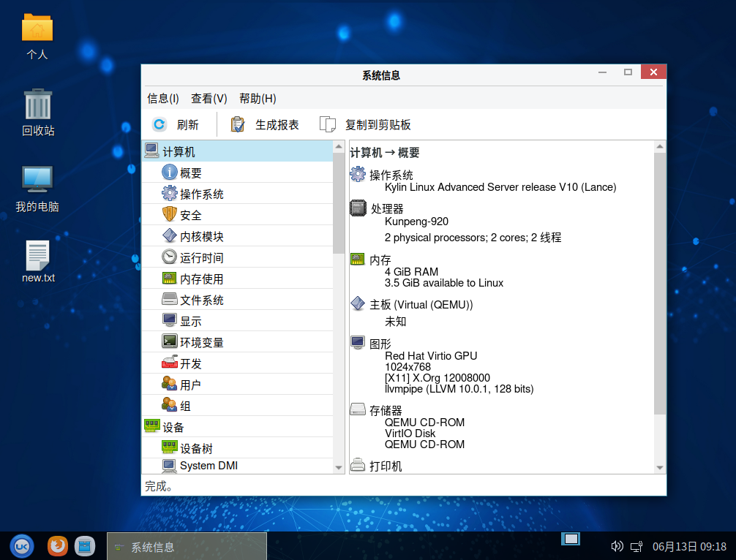736x560 pixels.
Task: Select the 计算机 computer icon in tree
Action: [x=151, y=151]
